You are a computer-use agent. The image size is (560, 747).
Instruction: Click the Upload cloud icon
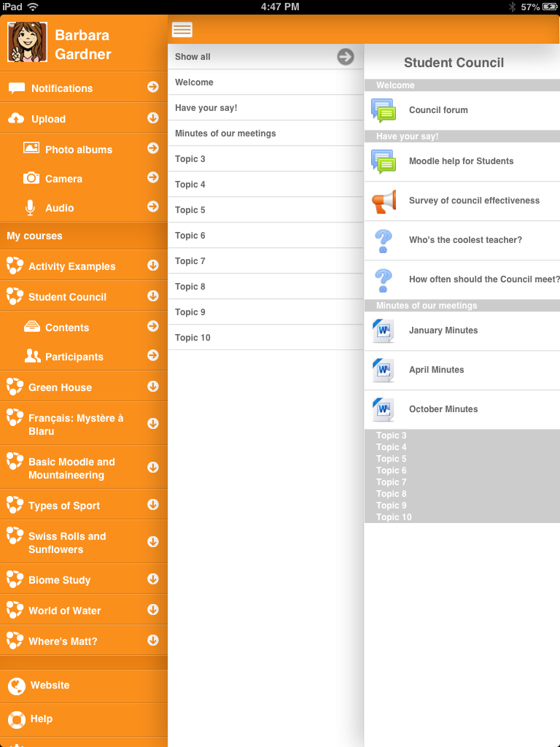(16, 118)
